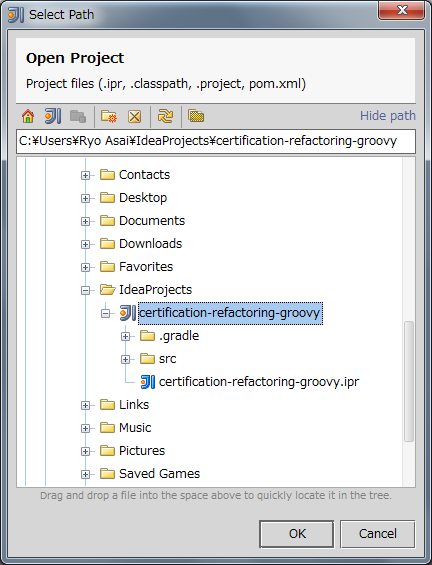Click the vertical scrollbar thumb in tree
The width and height of the screenshot is (432, 565).
[x=409, y=381]
